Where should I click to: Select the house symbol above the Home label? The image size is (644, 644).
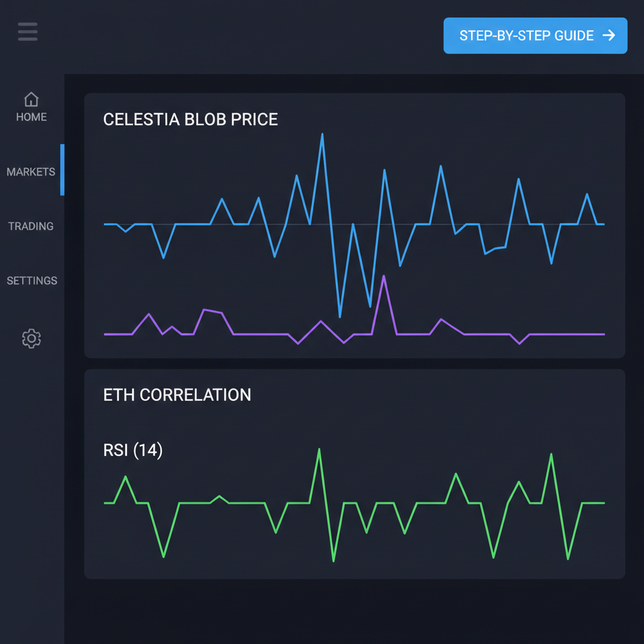click(31, 99)
